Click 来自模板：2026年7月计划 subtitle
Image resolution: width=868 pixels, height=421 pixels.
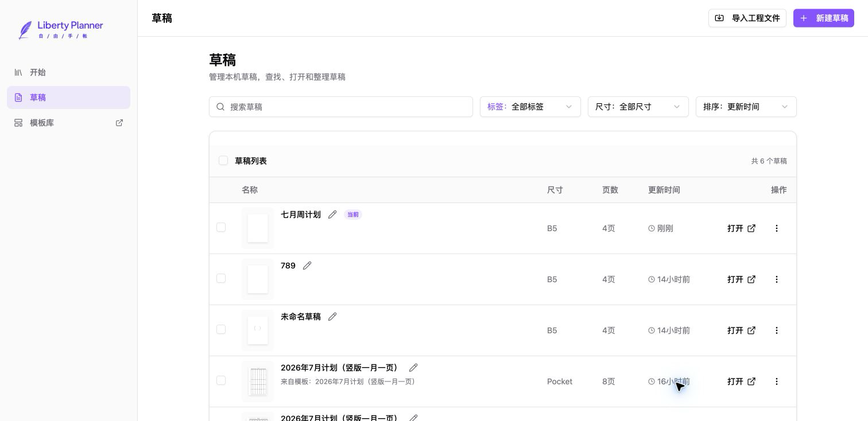pyautogui.click(x=348, y=381)
